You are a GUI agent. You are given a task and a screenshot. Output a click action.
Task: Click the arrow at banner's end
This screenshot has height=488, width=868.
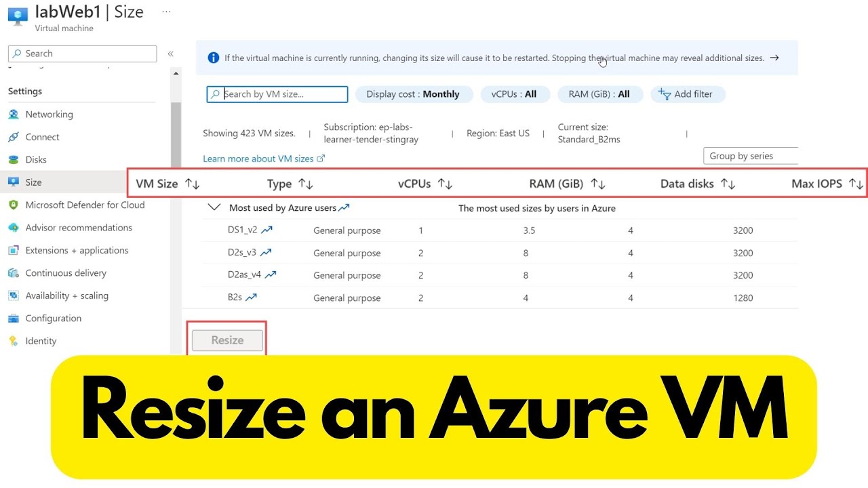tap(774, 58)
